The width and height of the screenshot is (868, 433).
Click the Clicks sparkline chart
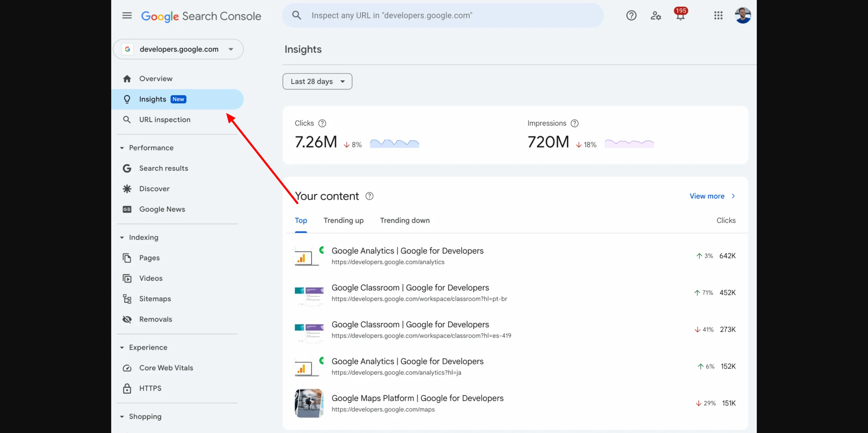tap(394, 143)
